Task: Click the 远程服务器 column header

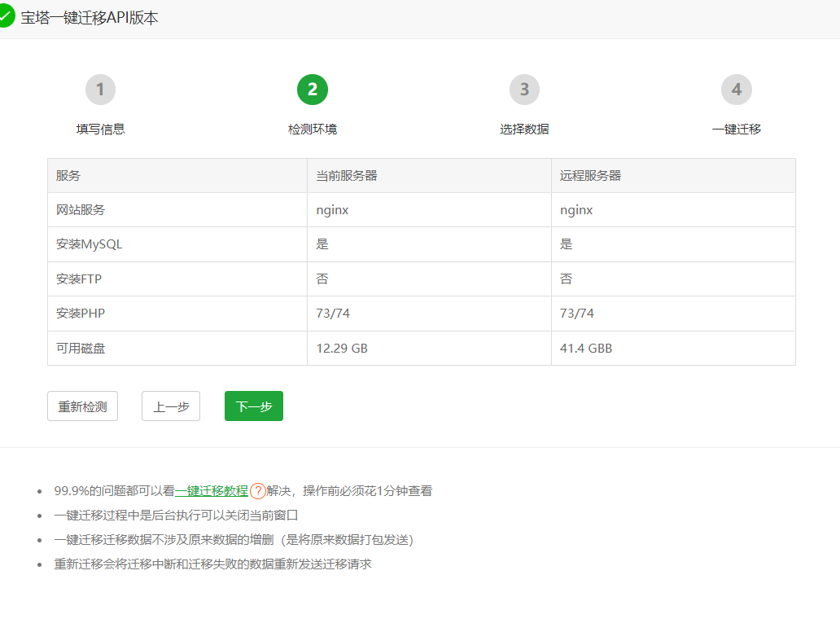Action: 591,176
